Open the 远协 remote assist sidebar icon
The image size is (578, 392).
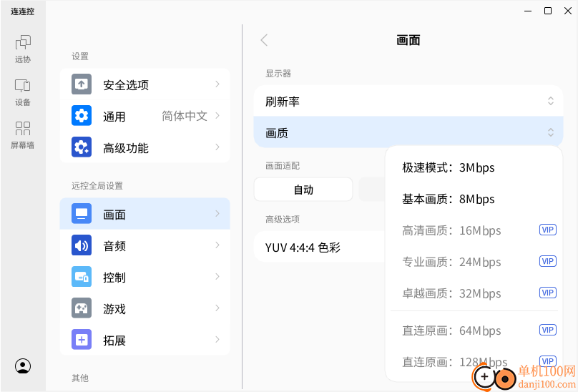point(23,49)
